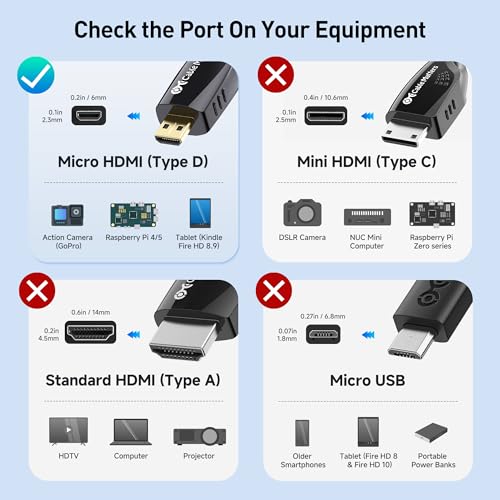Screen dimensions: 500x500
Task: Click the red X above Standard HDMI
Action: point(37,291)
